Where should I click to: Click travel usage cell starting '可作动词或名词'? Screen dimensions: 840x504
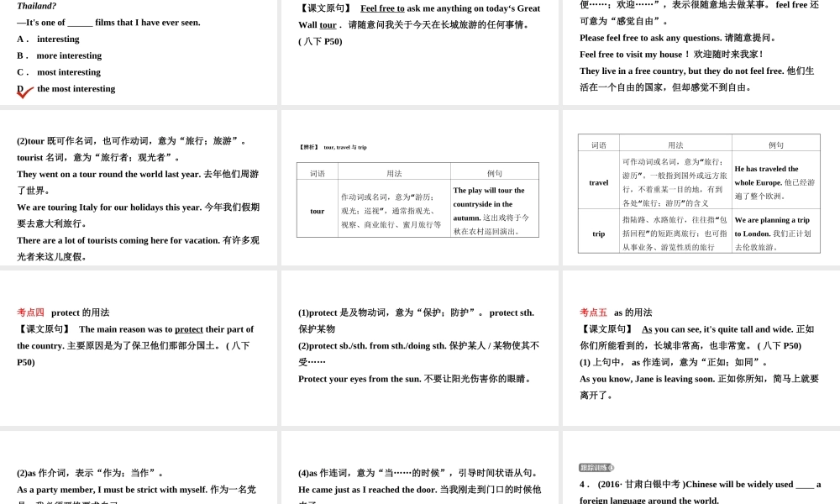pos(675,182)
